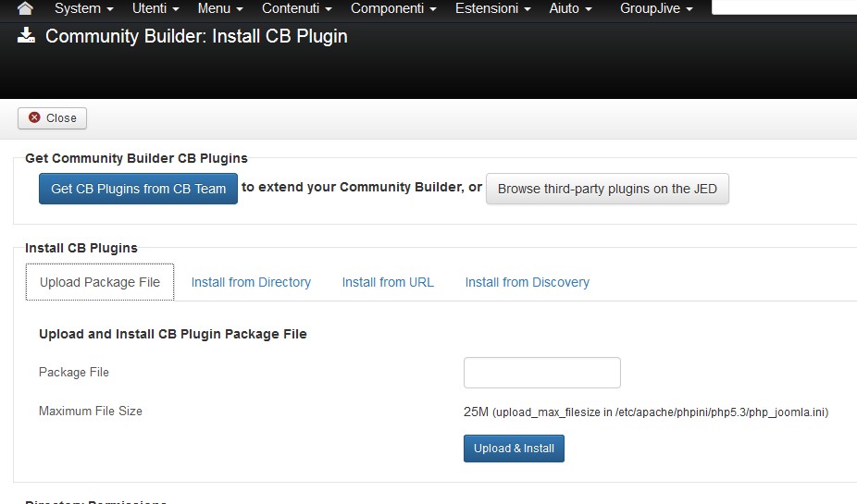Expand the Contenuti menu
The height and width of the screenshot is (504, 857).
[x=296, y=8]
